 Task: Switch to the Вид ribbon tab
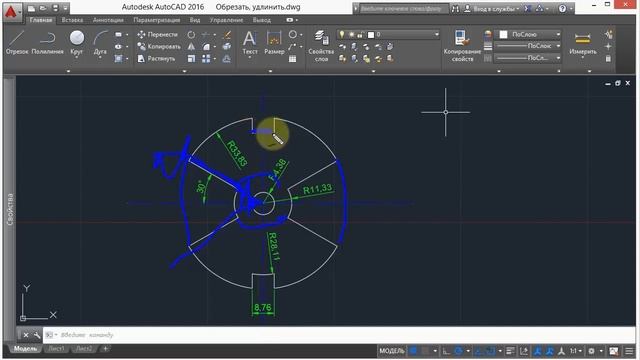point(195,20)
